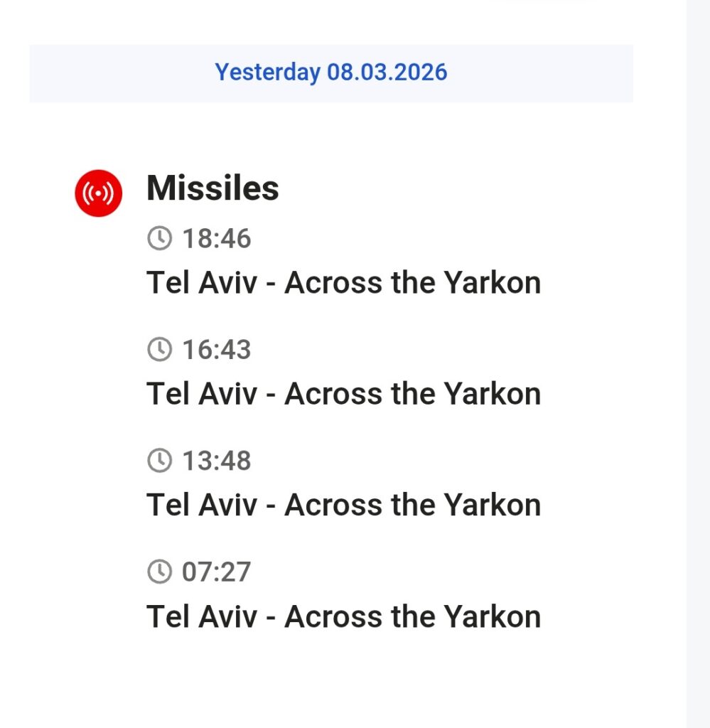Screen dimensions: 710x728
Task: Click the clock icon beside 13:48
Action: (159, 460)
